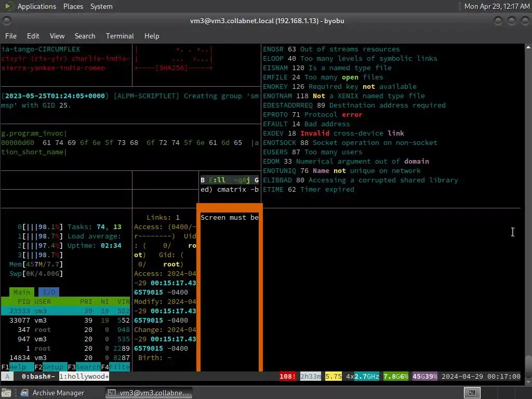
Task: Click the show desktop icon in bottom panel
Action: click(6, 393)
